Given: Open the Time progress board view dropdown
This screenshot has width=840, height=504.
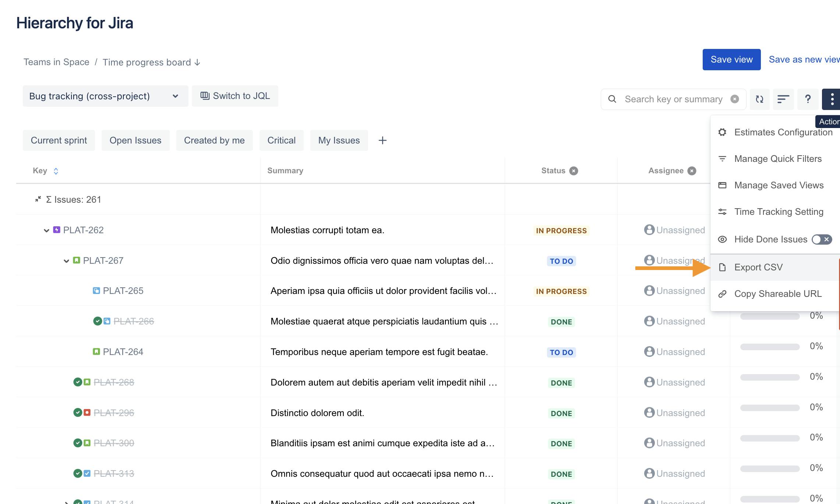Looking at the screenshot, I should pyautogui.click(x=151, y=62).
